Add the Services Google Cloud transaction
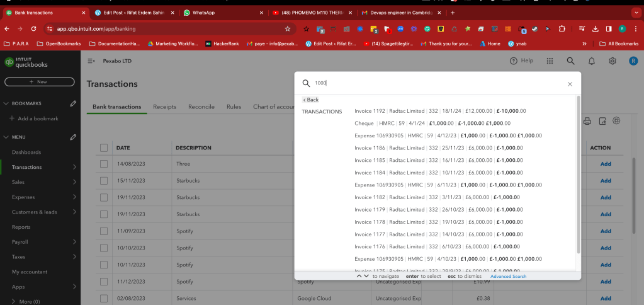644x305 pixels. pyautogui.click(x=606, y=299)
